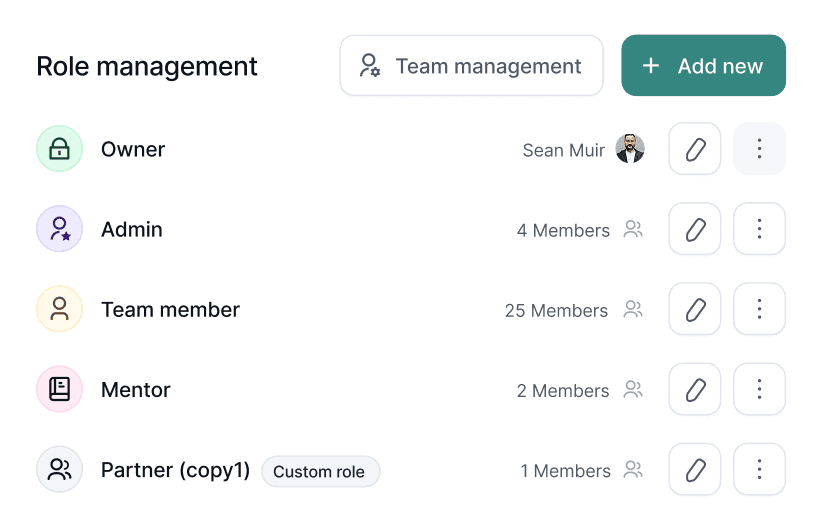The width and height of the screenshot is (822, 532).
Task: Click the Partner (copy1) role people icon
Action: (59, 470)
